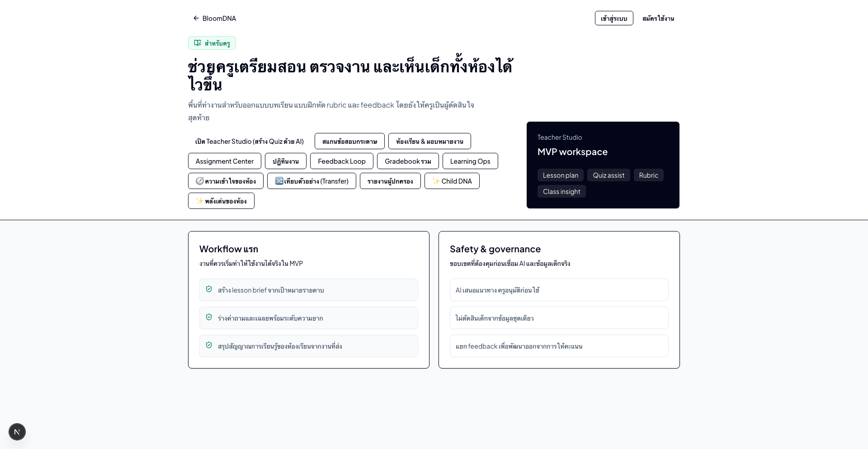Click the สมัครใช้งาน sign-up button
This screenshot has height=449, width=868.
pyautogui.click(x=658, y=18)
